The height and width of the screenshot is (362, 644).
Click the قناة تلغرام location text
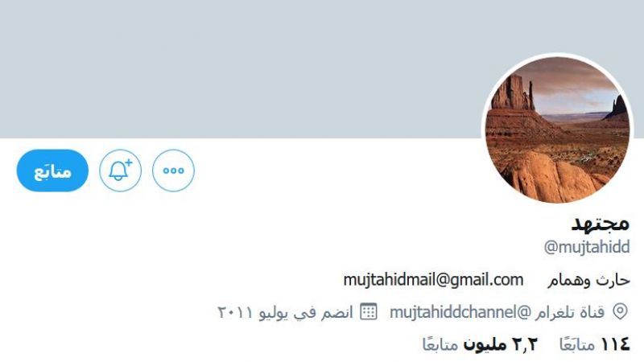tap(569, 312)
